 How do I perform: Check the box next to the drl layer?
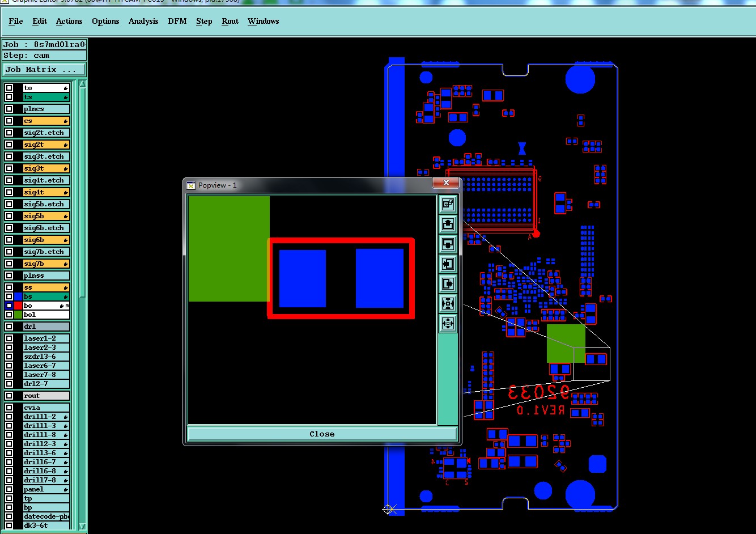9,327
